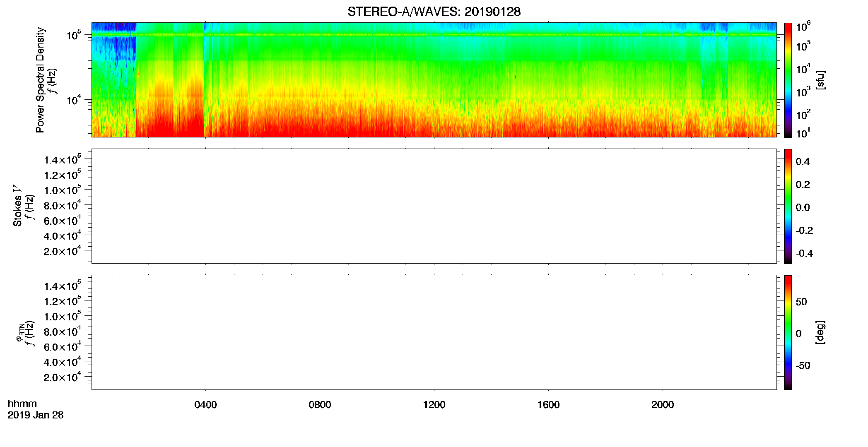Click the Stokes V color bar
The image size is (868, 447).
(788, 206)
